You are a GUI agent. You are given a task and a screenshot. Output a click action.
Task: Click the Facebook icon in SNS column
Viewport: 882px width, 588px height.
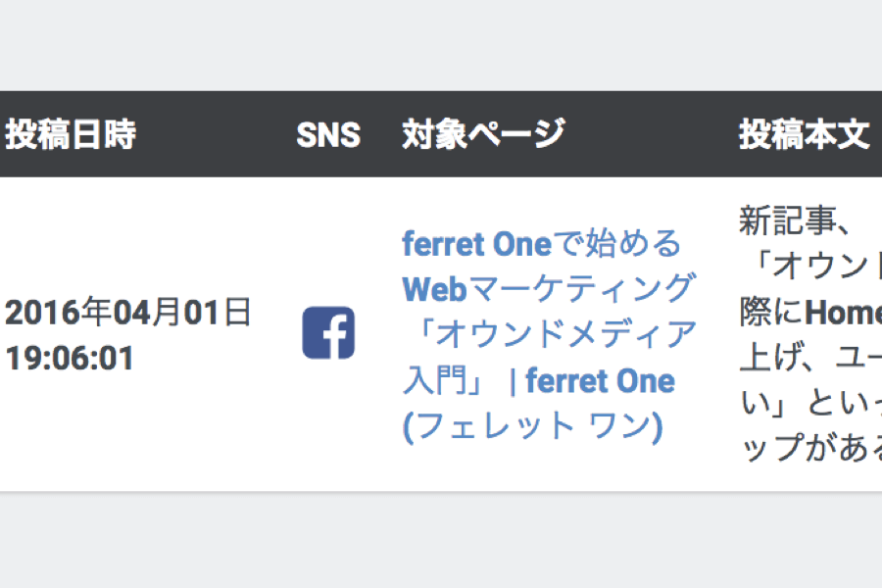tap(328, 332)
